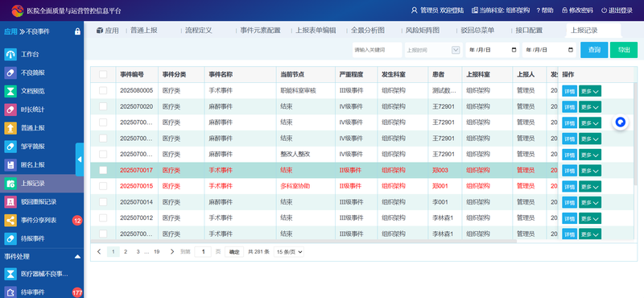
Task: Check the box for event 2025070017
Action: coord(103,170)
